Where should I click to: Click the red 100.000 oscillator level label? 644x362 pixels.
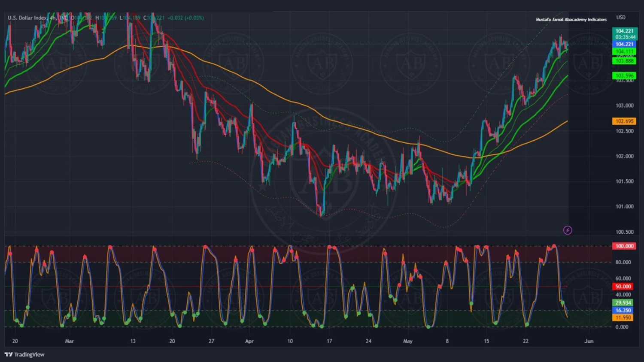coord(624,246)
